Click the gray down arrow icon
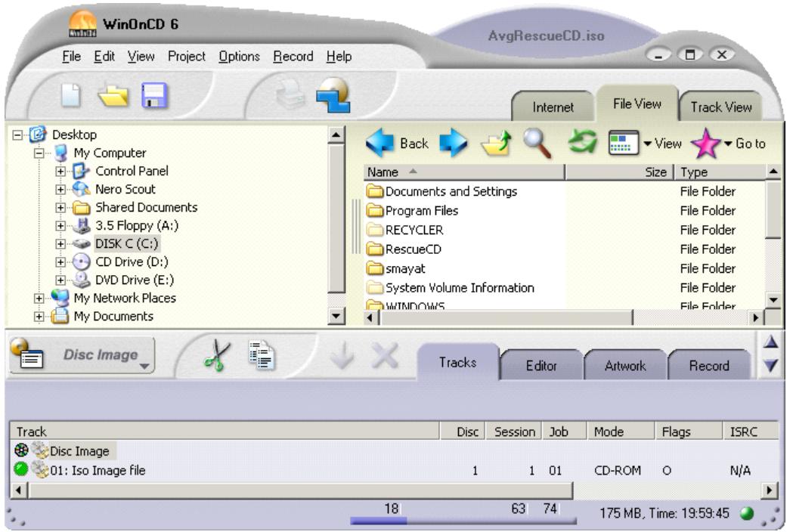The height and width of the screenshot is (532, 793). (342, 355)
